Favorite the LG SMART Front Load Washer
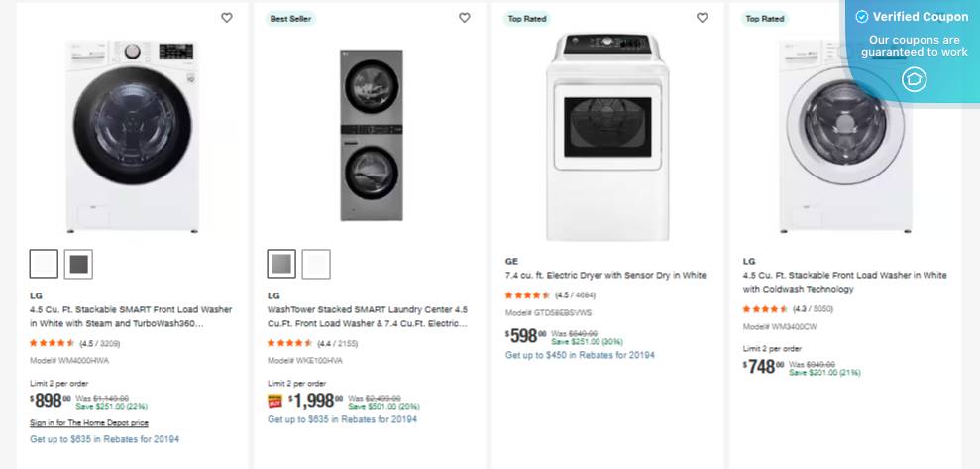Viewport: 980px width, 469px height. tap(227, 18)
